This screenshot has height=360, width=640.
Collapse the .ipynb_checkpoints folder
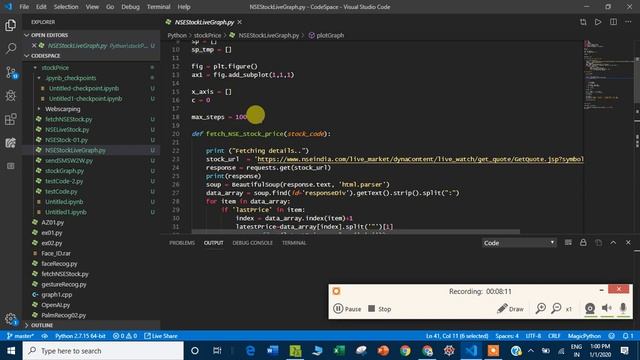pos(71,78)
